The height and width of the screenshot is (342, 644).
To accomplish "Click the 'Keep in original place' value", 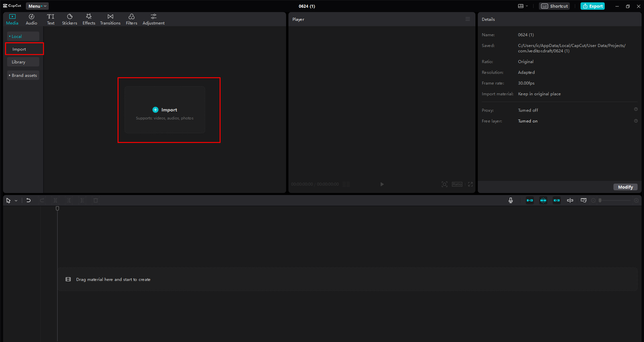I will coord(539,94).
